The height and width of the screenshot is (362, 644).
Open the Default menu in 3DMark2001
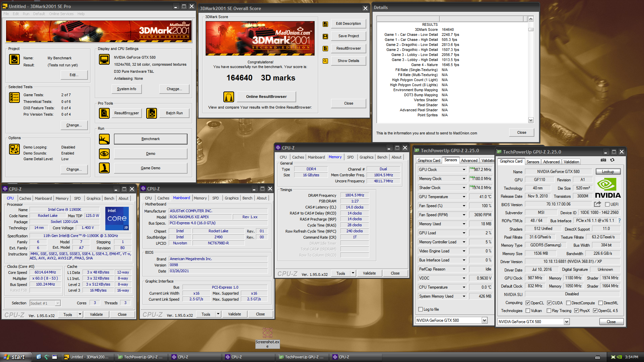pyautogui.click(x=39, y=14)
